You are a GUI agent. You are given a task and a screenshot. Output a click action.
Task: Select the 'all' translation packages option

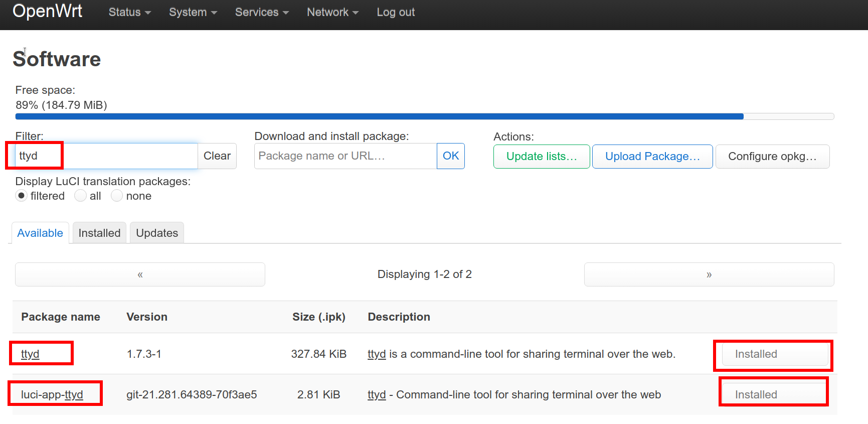pyautogui.click(x=80, y=196)
